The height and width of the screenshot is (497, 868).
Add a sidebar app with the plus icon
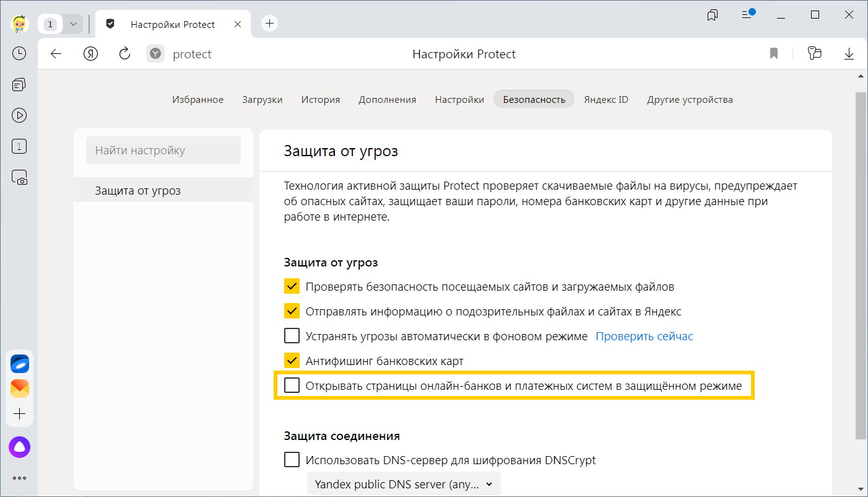(19, 413)
